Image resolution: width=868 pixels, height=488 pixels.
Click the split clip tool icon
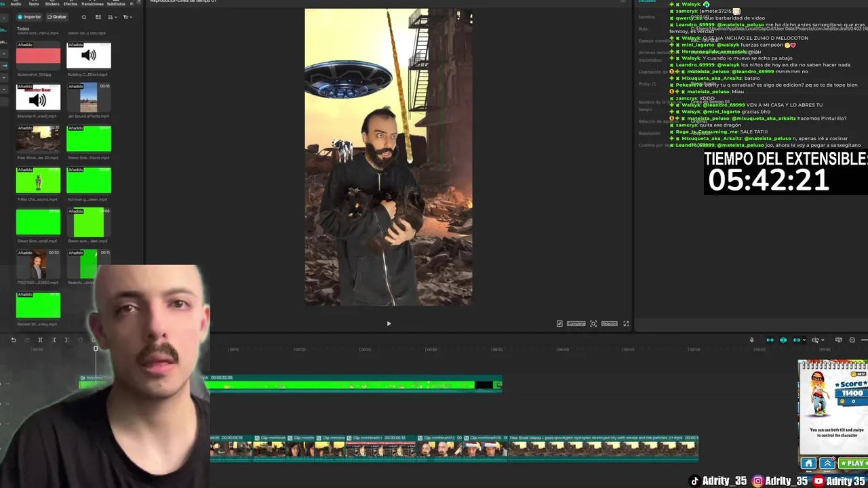tap(40, 340)
